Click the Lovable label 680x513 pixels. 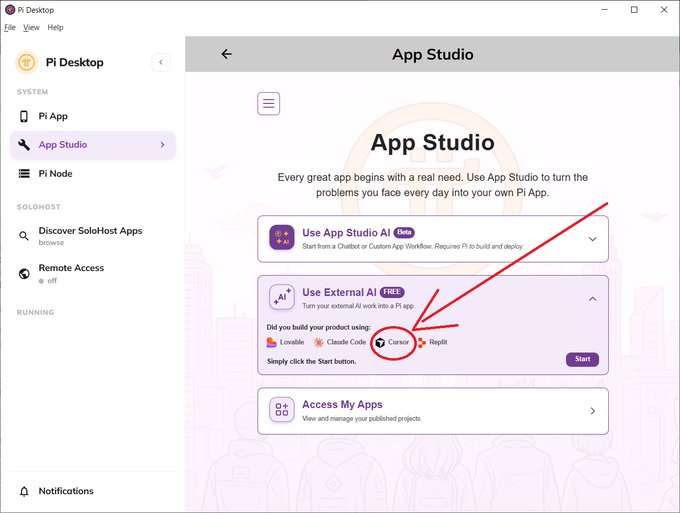coord(292,342)
